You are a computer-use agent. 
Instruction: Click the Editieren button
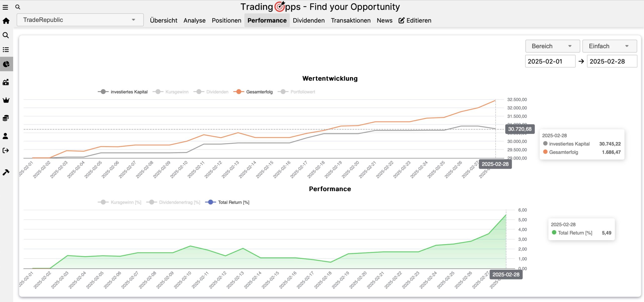pyautogui.click(x=415, y=20)
